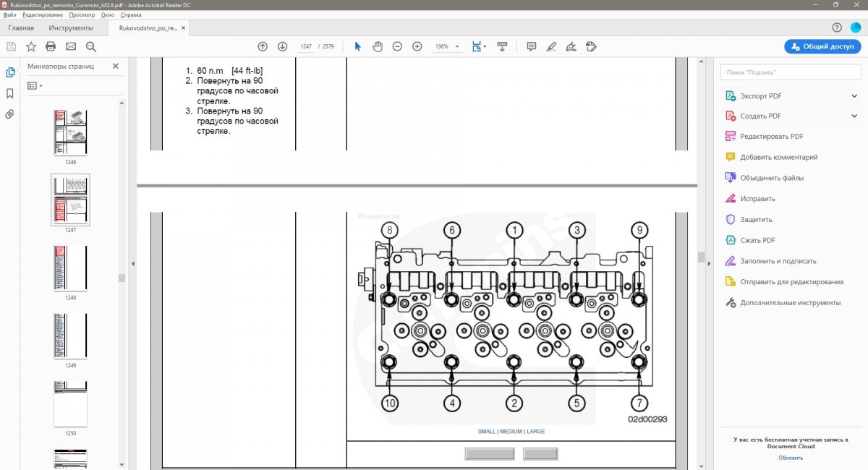Open the Bookmarks panel icon
The height and width of the screenshot is (470, 868).
pos(10,93)
